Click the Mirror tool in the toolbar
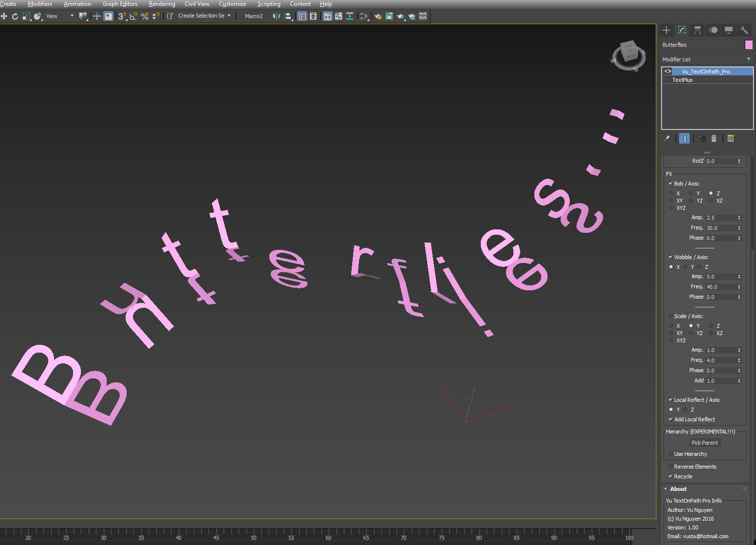 pyautogui.click(x=277, y=16)
